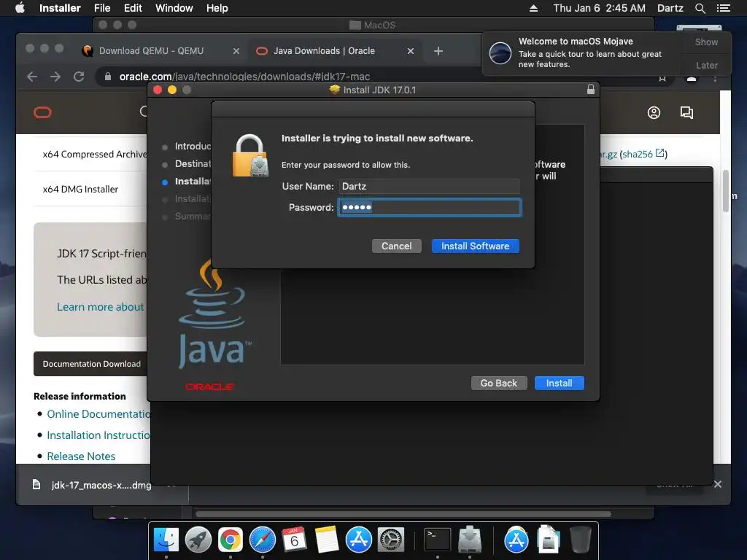Image resolution: width=747 pixels, height=560 pixels.
Task: Open Finder from the Dock
Action: pyautogui.click(x=166, y=540)
